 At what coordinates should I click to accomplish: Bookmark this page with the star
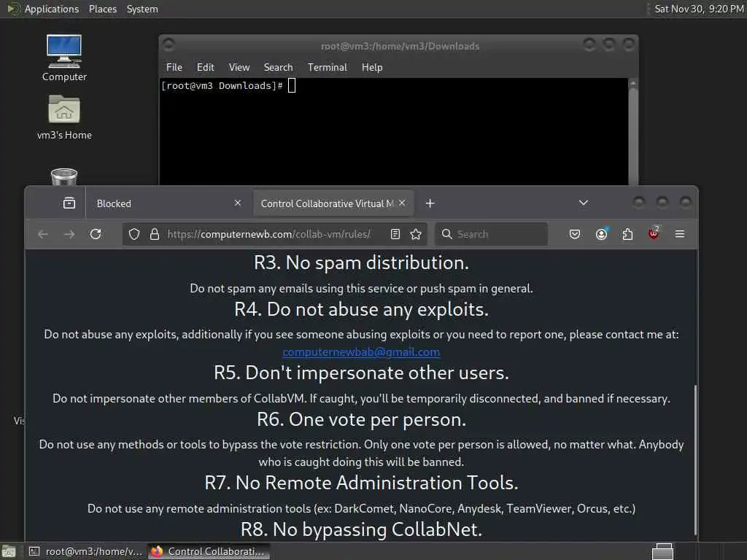click(x=416, y=234)
